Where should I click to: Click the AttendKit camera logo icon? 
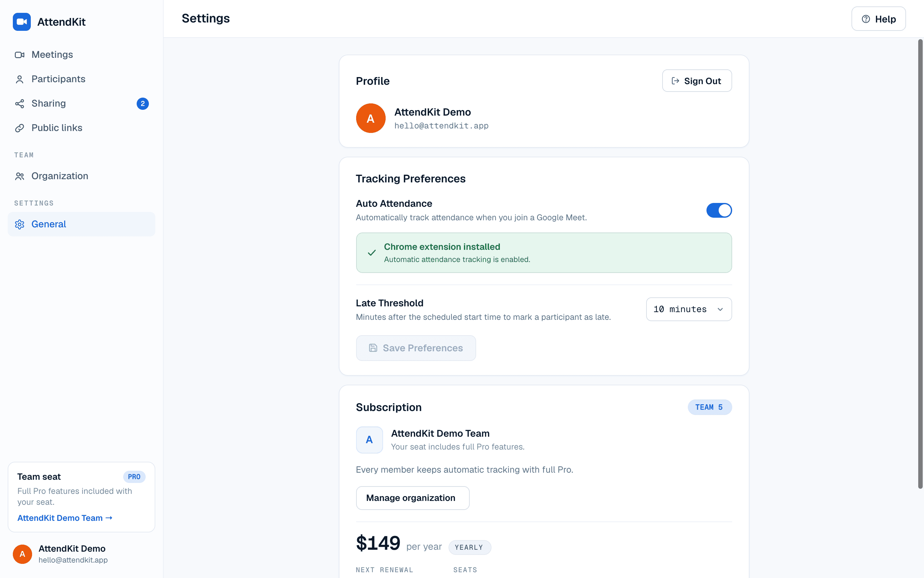click(x=22, y=22)
